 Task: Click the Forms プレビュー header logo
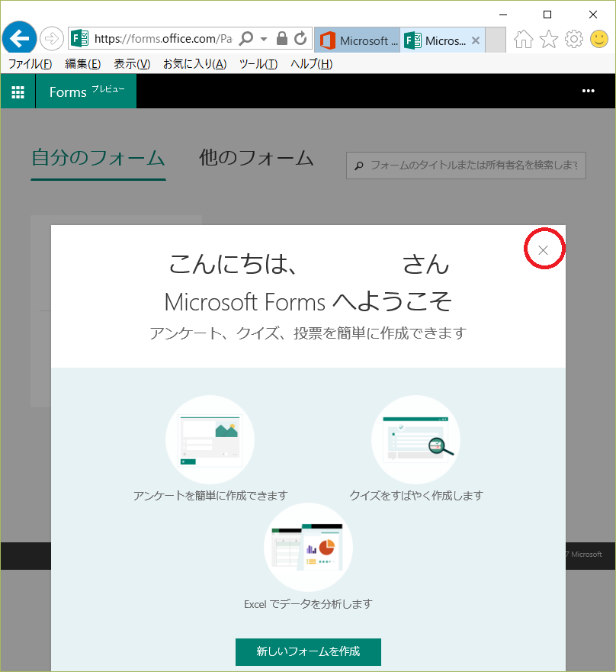tap(86, 92)
